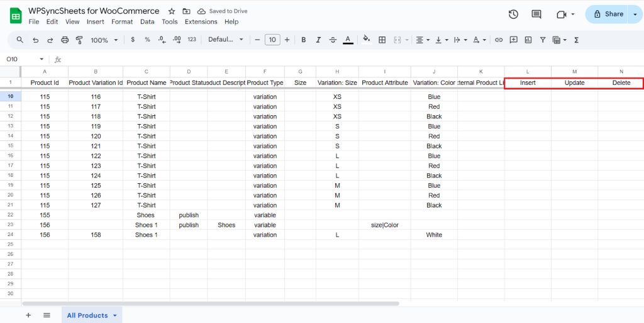Image resolution: width=644 pixels, height=323 pixels.
Task: Open the Edit menu
Action: click(x=52, y=22)
